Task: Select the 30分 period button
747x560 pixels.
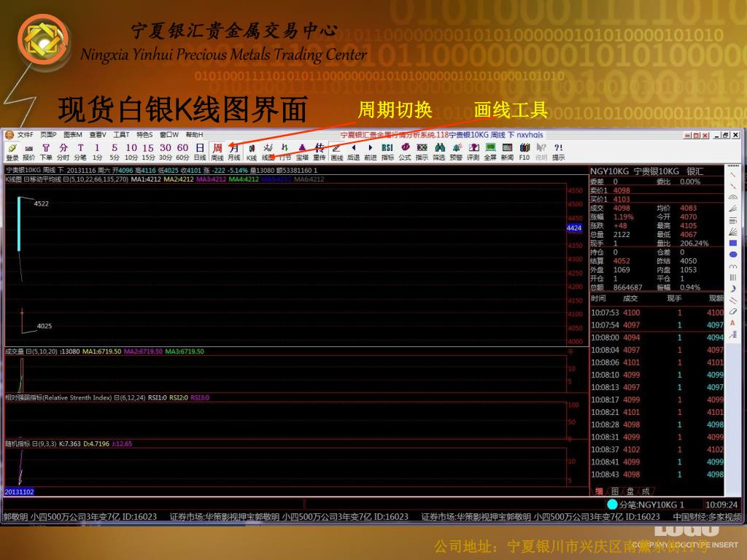Action: [166, 152]
